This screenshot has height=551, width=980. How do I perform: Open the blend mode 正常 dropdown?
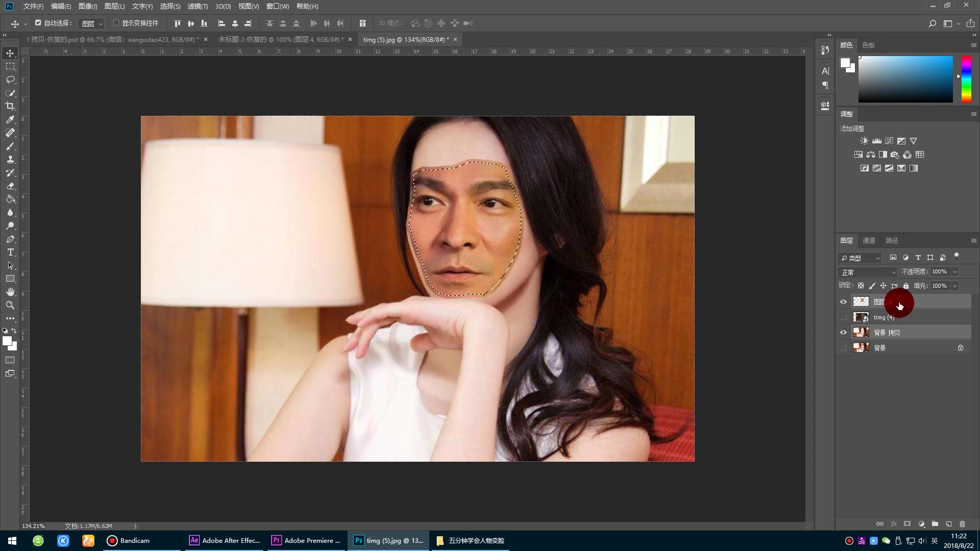coord(867,272)
